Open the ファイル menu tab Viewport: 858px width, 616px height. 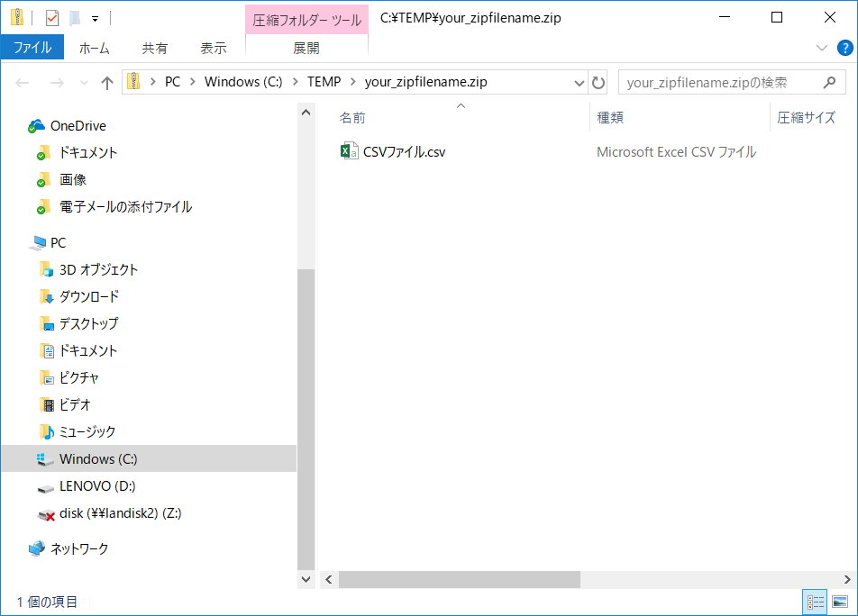point(32,48)
